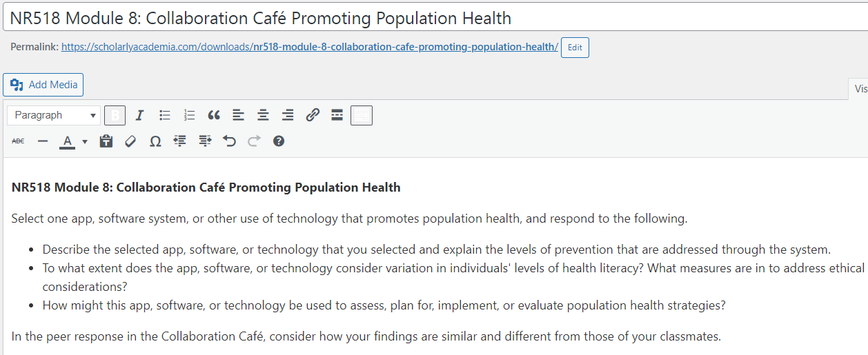The height and width of the screenshot is (355, 868).
Task: Toggle the toolbar kitchen sink
Action: [x=362, y=115]
